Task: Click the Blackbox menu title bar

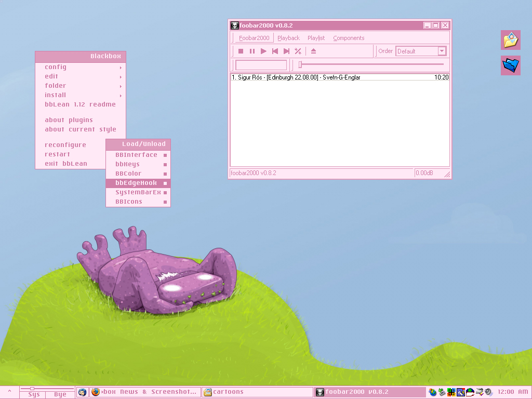Action: pos(81,56)
